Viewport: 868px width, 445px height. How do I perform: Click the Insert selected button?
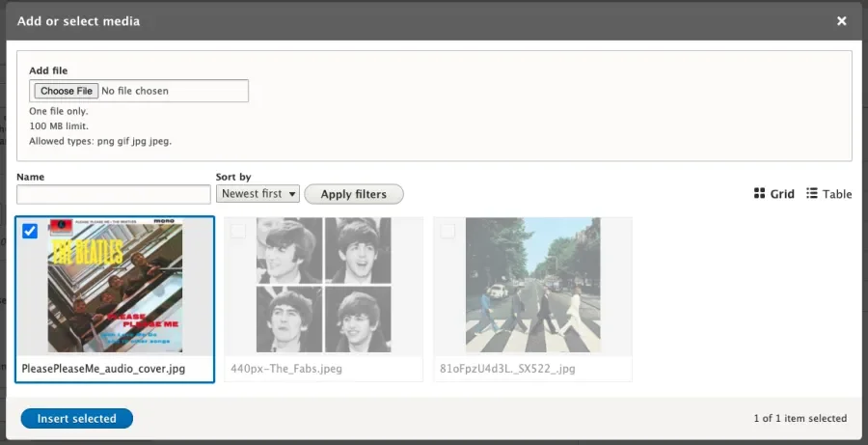77,418
